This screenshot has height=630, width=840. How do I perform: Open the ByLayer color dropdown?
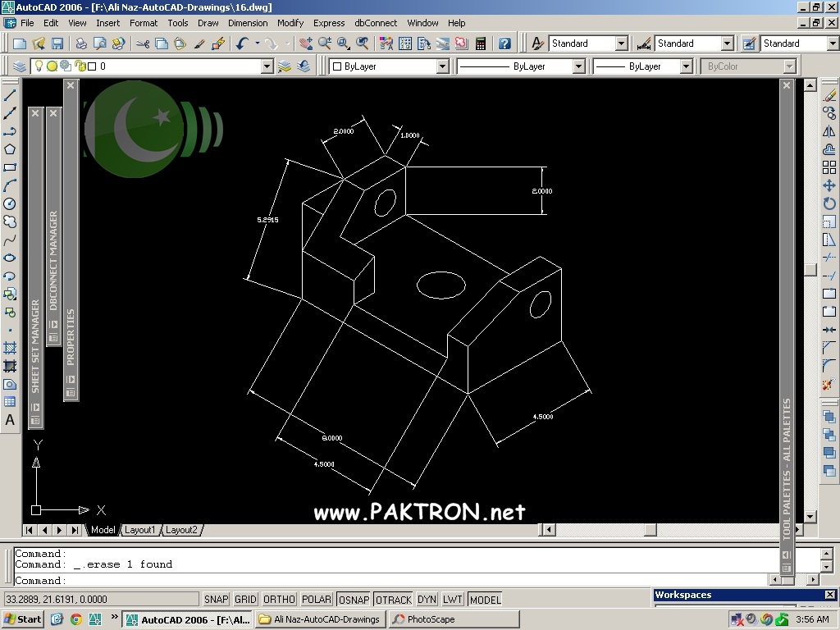click(443, 66)
